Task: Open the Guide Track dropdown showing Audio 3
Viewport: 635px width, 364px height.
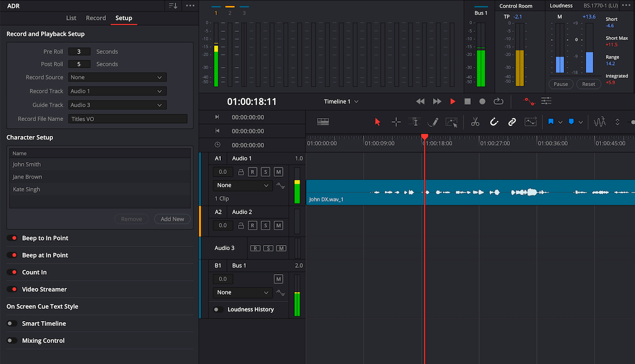Action: (117, 105)
